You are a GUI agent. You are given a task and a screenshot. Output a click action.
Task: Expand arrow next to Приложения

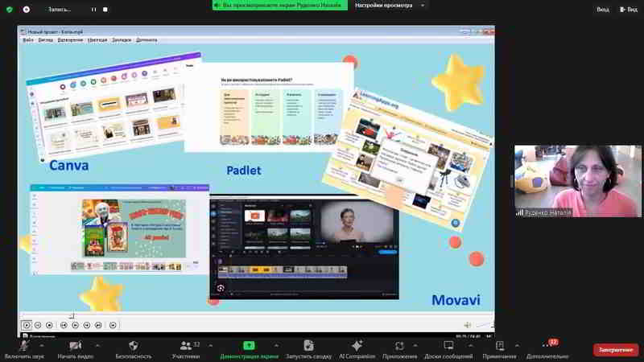[415, 346]
